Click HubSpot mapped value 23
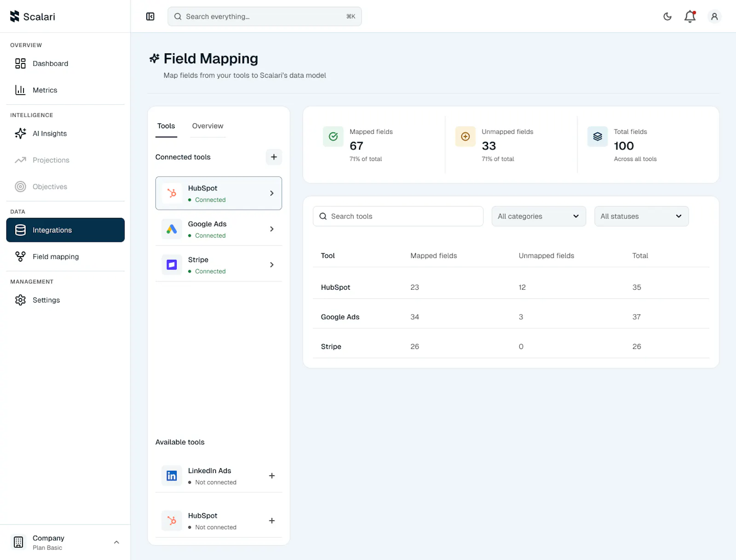 pos(414,287)
